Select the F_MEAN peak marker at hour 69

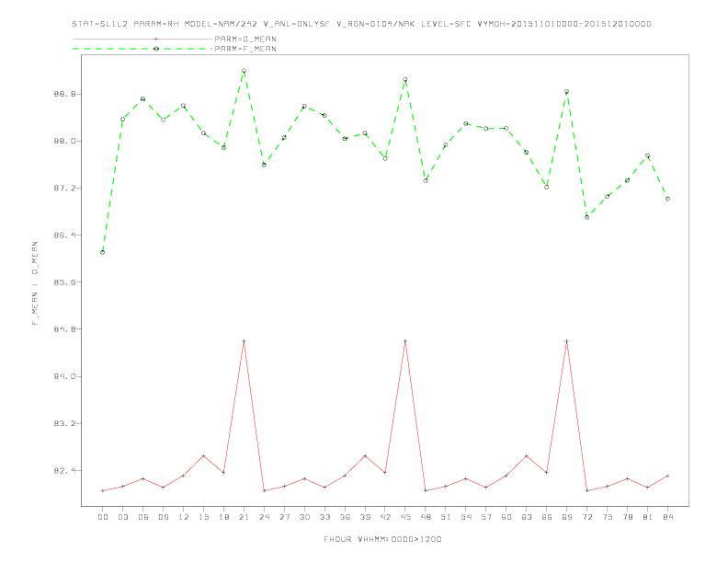[x=567, y=91]
